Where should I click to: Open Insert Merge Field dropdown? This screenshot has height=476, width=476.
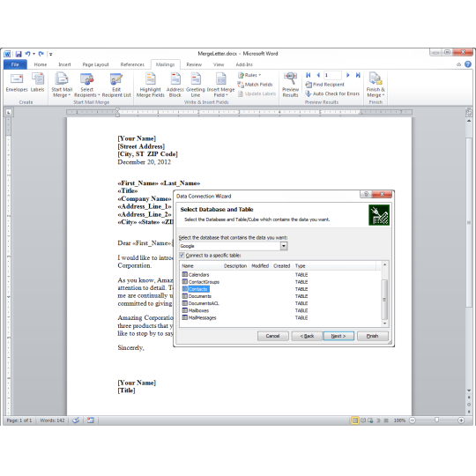(x=220, y=85)
